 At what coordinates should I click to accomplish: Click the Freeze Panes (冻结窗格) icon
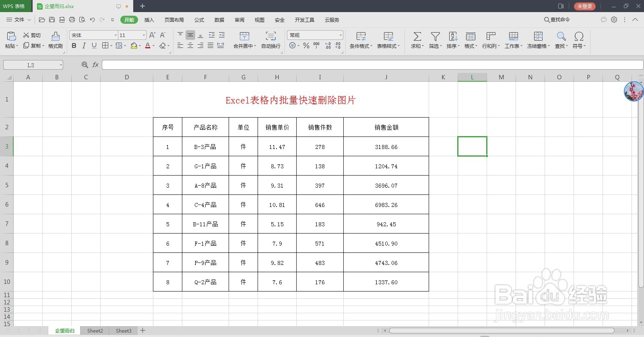click(538, 36)
